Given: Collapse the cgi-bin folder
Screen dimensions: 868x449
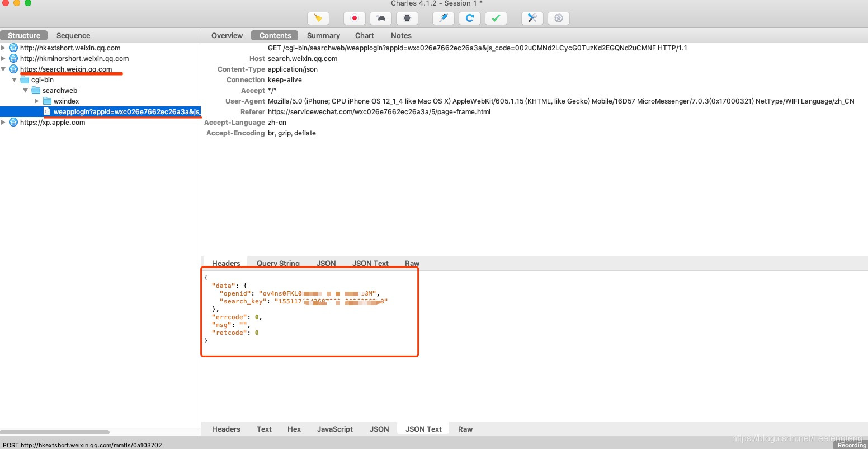Looking at the screenshot, I should pyautogui.click(x=15, y=79).
